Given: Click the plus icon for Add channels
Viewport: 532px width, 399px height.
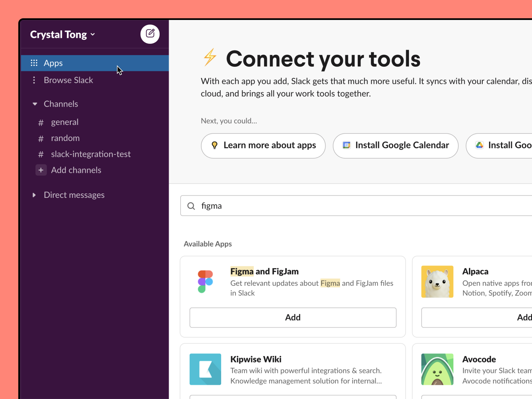Looking at the screenshot, I should (41, 170).
